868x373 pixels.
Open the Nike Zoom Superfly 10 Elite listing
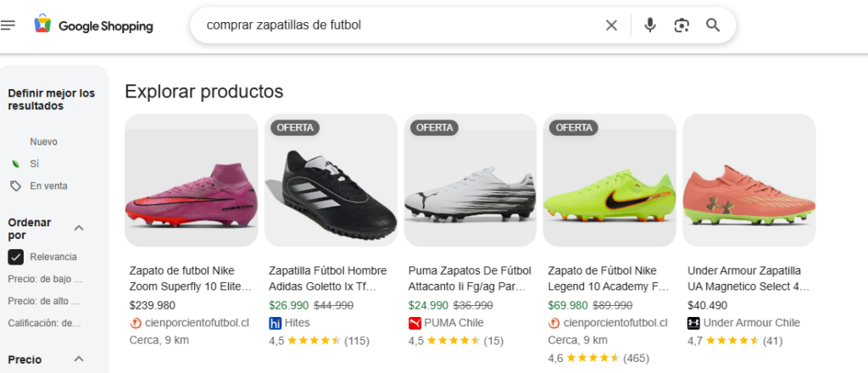pyautogui.click(x=191, y=278)
